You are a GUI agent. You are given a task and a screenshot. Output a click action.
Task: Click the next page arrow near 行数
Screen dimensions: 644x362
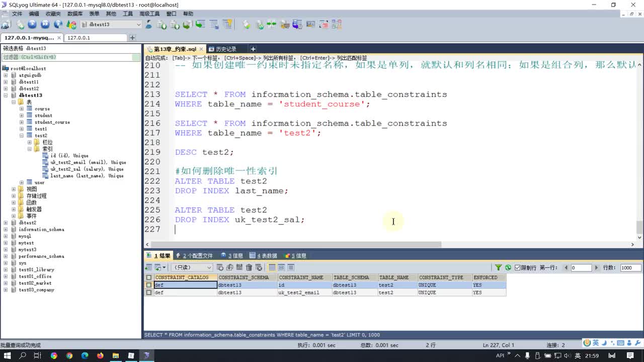(x=597, y=268)
